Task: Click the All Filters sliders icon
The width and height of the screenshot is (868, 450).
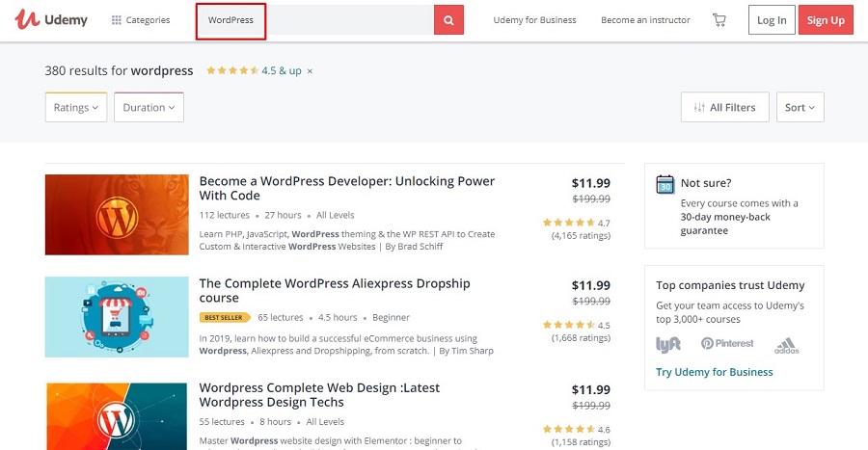Action: pyautogui.click(x=699, y=107)
